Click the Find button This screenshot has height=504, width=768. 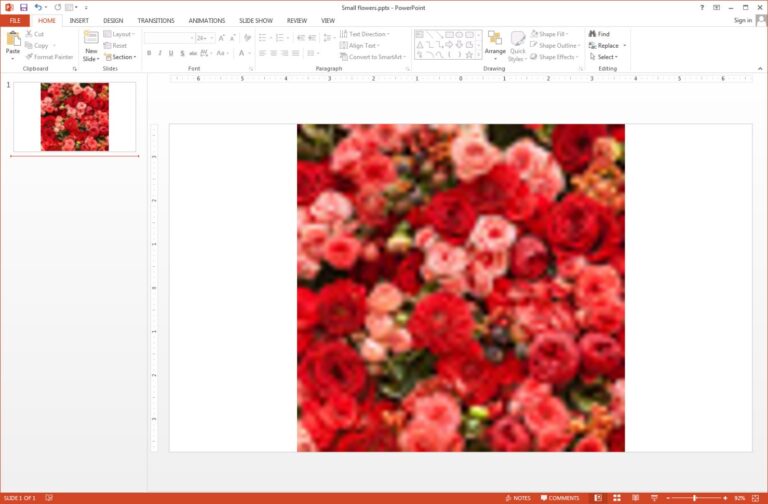point(599,34)
